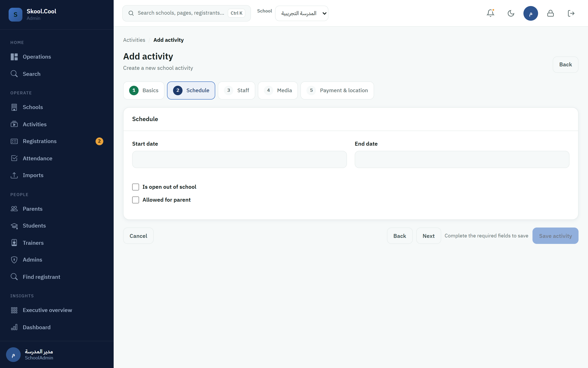Image resolution: width=588 pixels, height=368 pixels.
Task: Click the Imports upload icon
Action: pyautogui.click(x=14, y=175)
